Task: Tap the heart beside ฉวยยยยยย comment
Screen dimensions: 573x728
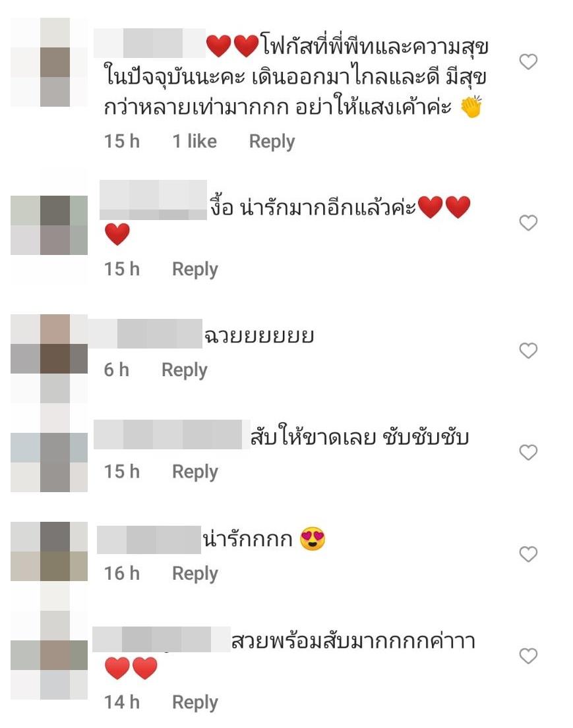Action: coord(528,350)
